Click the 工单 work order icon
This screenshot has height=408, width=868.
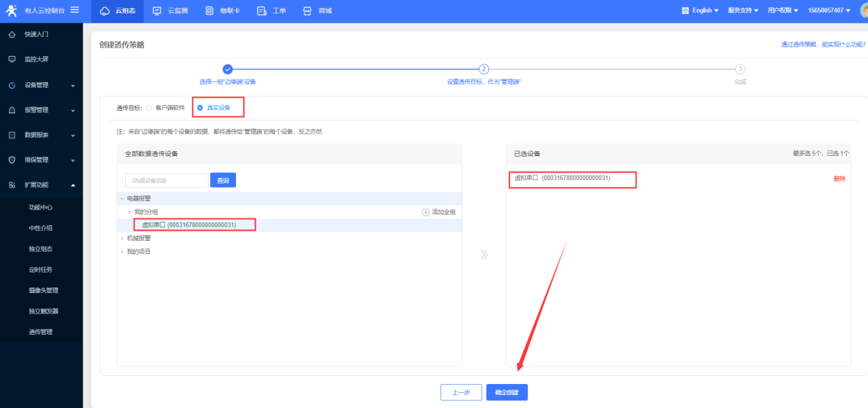[261, 11]
